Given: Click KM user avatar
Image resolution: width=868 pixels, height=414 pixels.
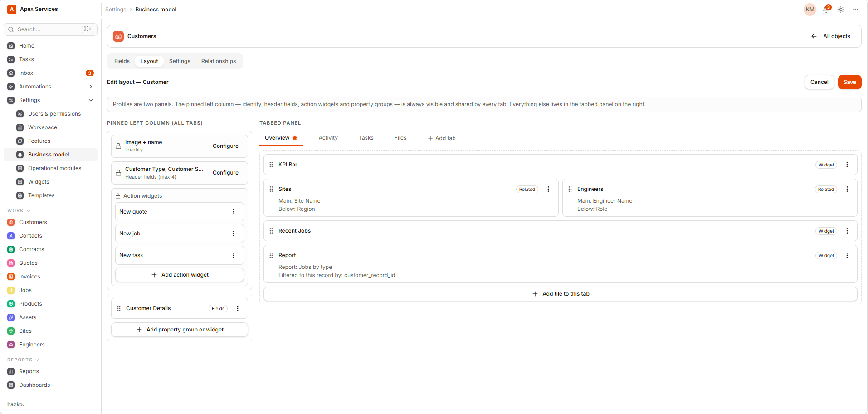Looking at the screenshot, I should pos(810,10).
